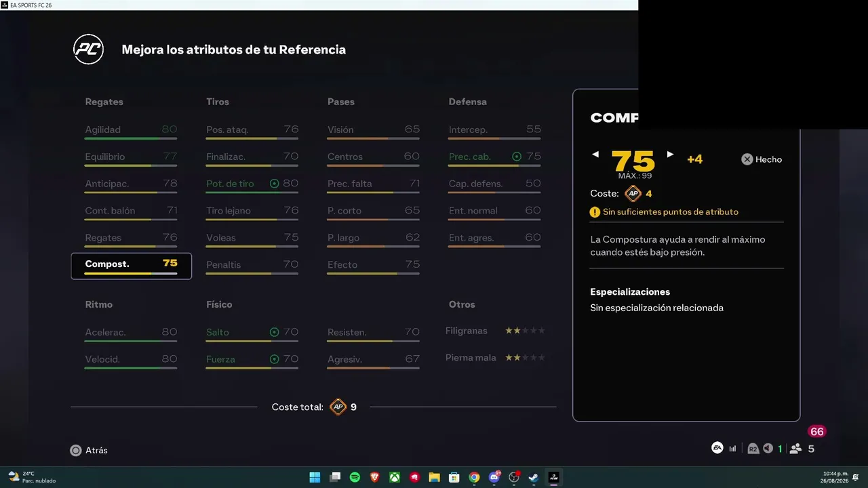The image size is (868, 488).
Task: Click the yellow warning icon about attribute points
Action: tap(595, 212)
